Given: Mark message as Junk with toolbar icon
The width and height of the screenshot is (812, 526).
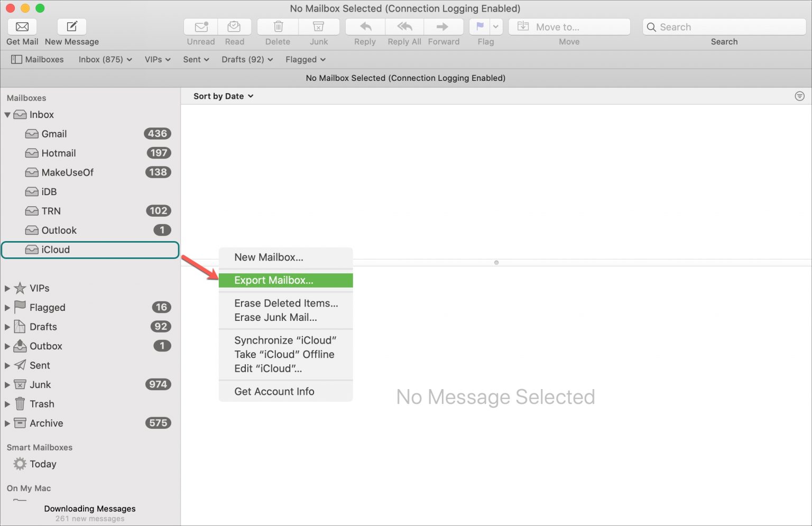Looking at the screenshot, I should click(x=319, y=26).
